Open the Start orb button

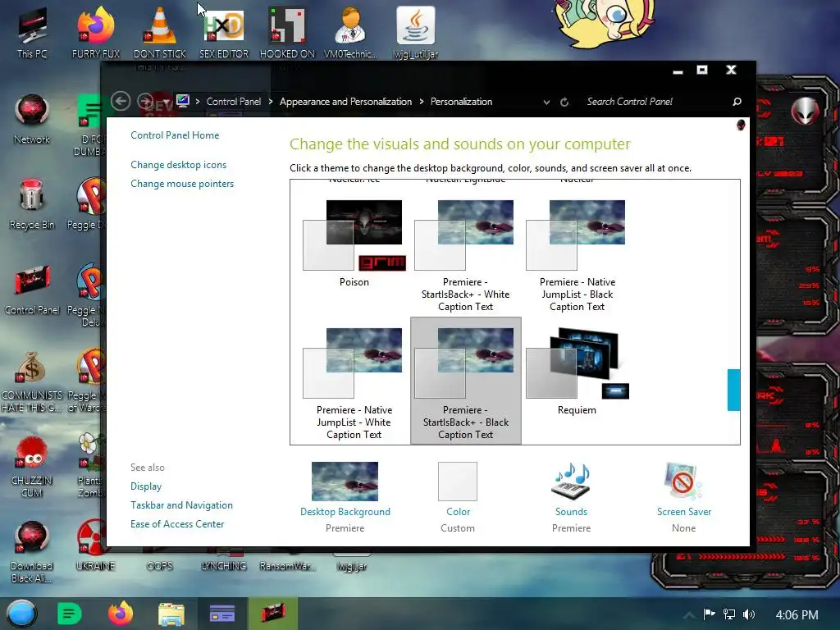click(21, 614)
